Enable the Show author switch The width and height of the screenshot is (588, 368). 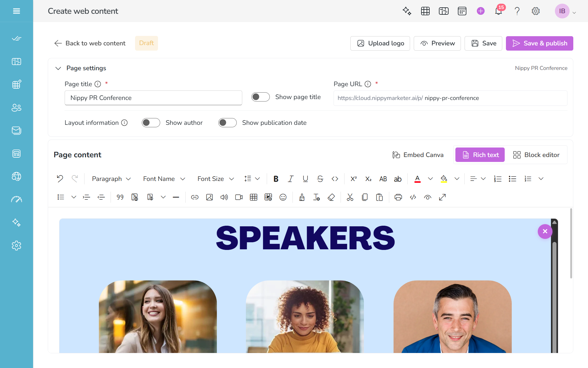(x=151, y=123)
